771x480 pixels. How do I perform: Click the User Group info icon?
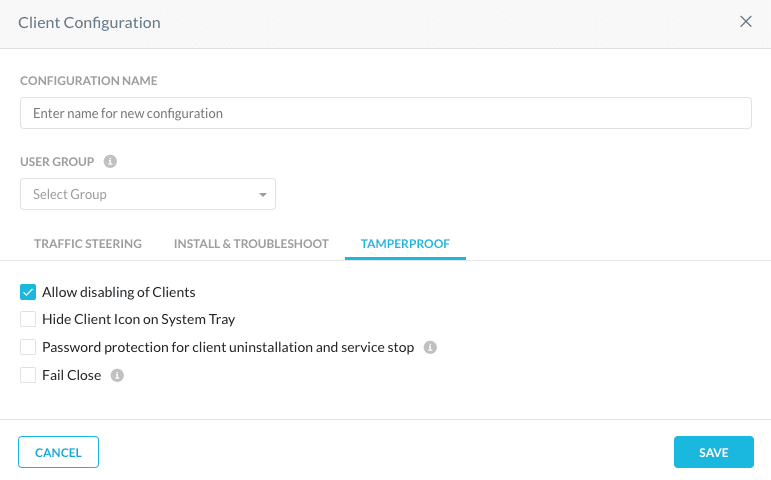[x=110, y=161]
